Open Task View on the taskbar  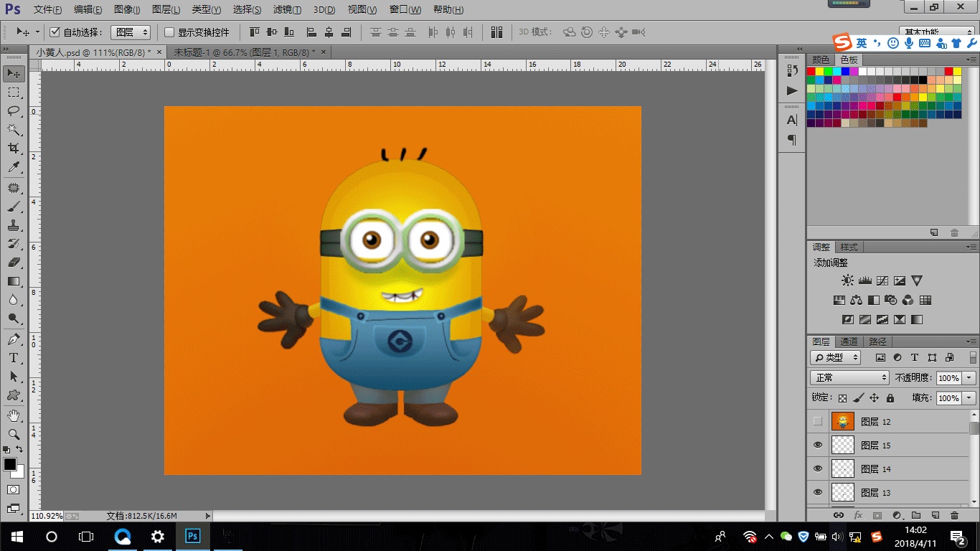click(x=86, y=536)
